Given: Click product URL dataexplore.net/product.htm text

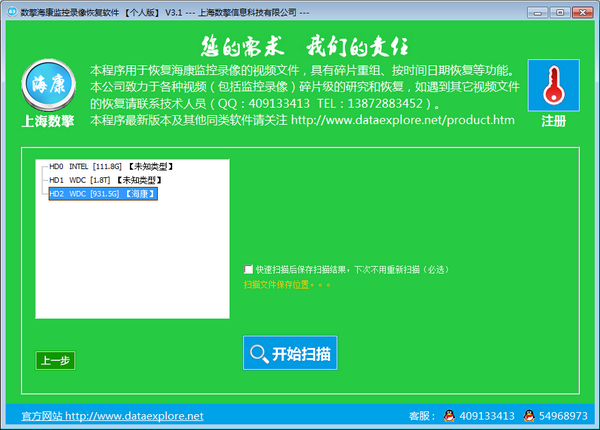Looking at the screenshot, I should pos(403,120).
